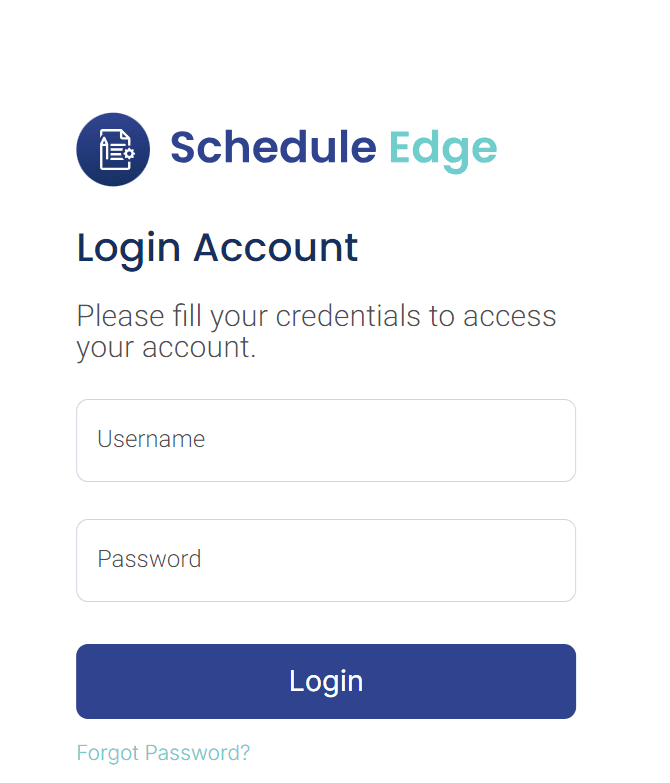
Task: Click the "Schedule" word in the brand name
Action: tap(273, 148)
